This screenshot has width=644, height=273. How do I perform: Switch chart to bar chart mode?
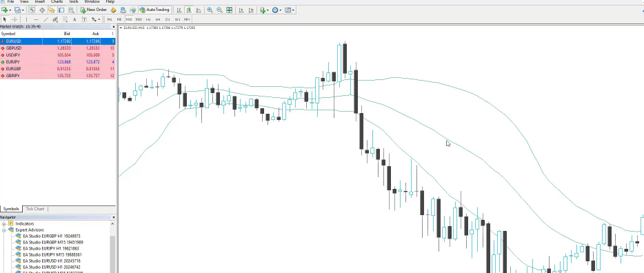[179, 10]
